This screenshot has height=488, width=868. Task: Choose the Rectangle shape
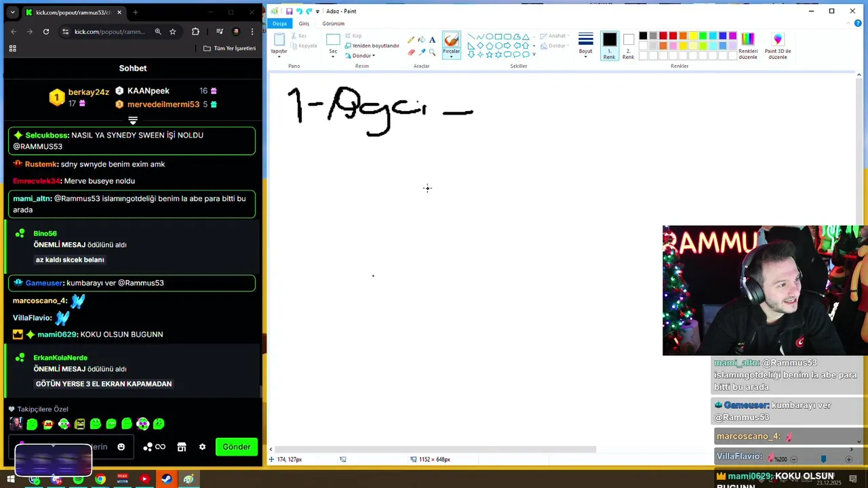coord(498,37)
